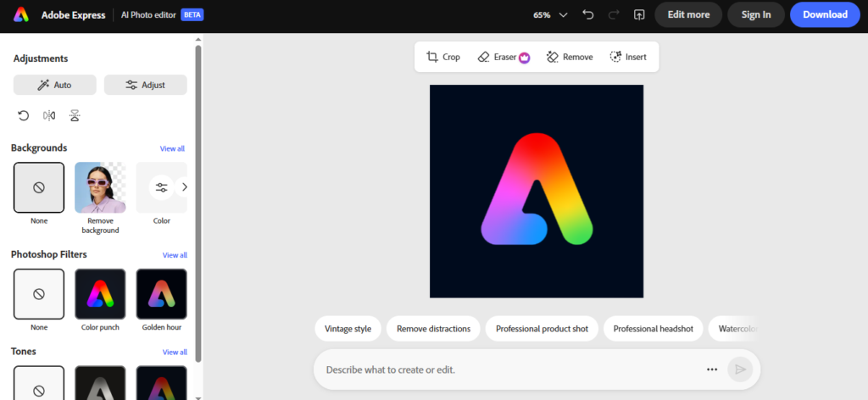Click the Download button

[x=825, y=15]
